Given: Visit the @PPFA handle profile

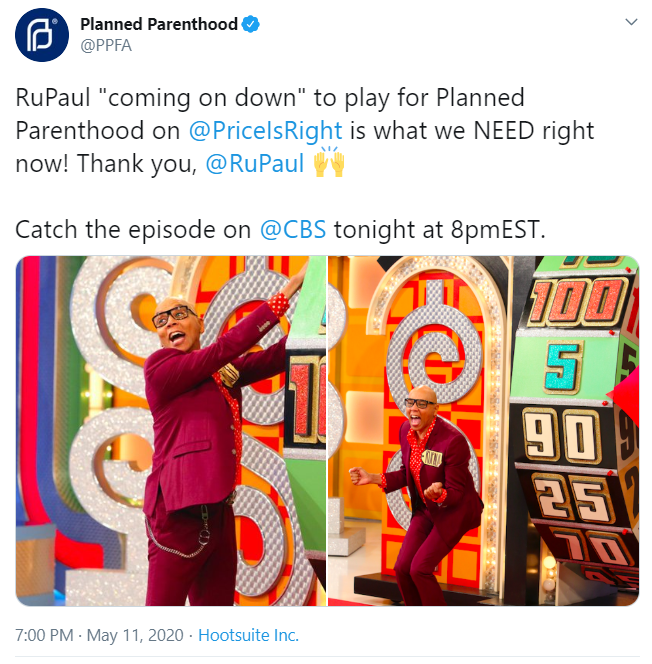Looking at the screenshot, I should (x=106, y=45).
